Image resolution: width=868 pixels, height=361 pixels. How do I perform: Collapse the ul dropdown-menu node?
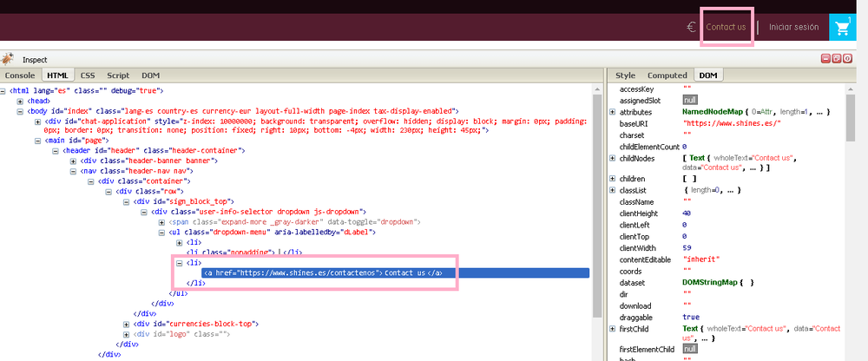point(161,233)
